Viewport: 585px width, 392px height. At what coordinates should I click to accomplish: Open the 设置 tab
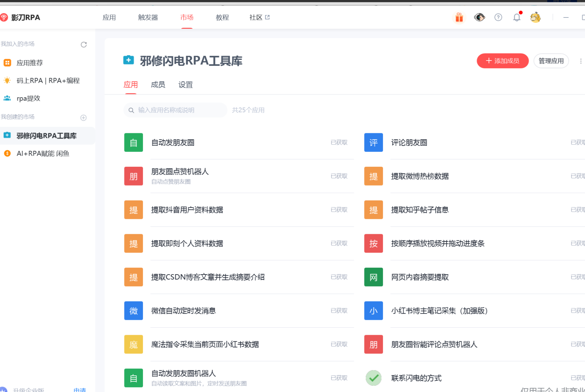click(185, 85)
